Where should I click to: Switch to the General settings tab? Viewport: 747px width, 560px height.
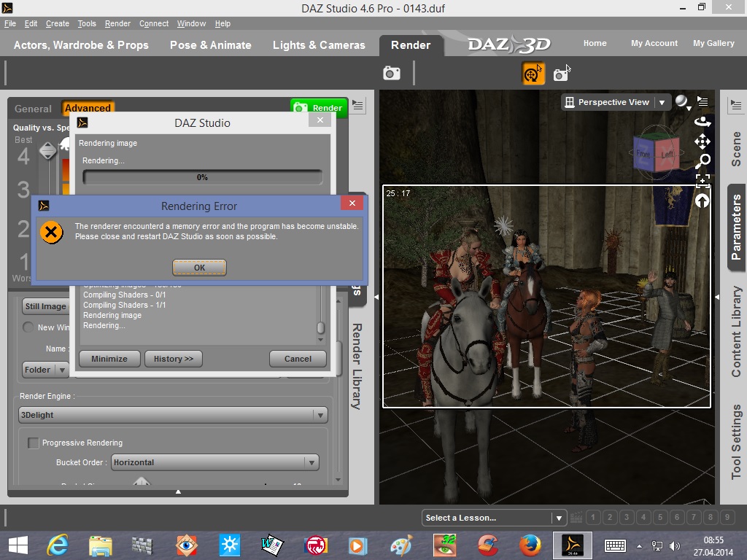33,109
